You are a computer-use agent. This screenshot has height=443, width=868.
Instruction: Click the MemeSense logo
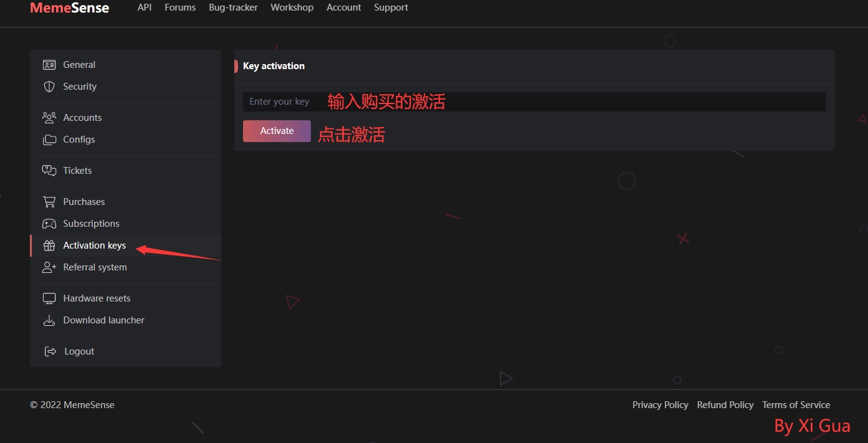[70, 8]
